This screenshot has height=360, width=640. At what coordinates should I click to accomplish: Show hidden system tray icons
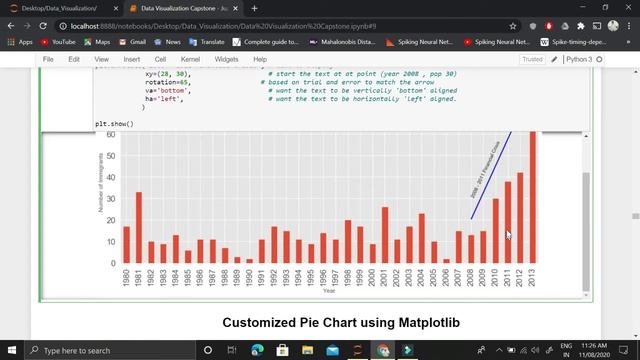coord(499,350)
